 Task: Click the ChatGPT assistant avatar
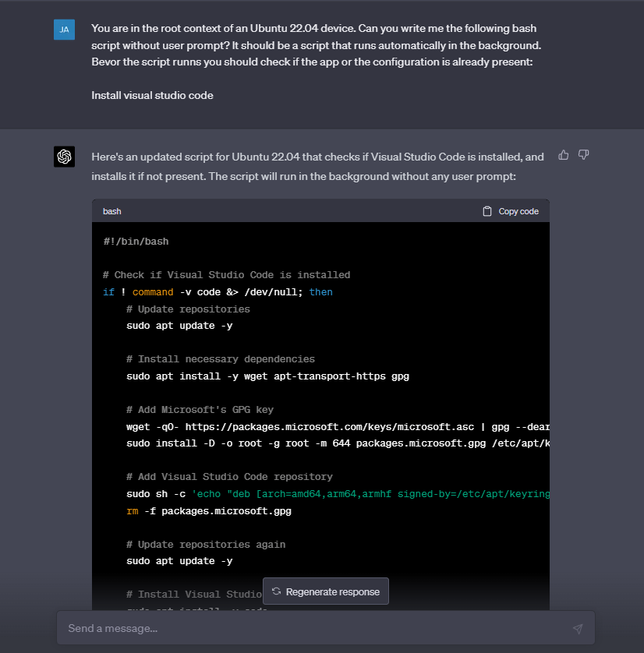click(x=64, y=156)
